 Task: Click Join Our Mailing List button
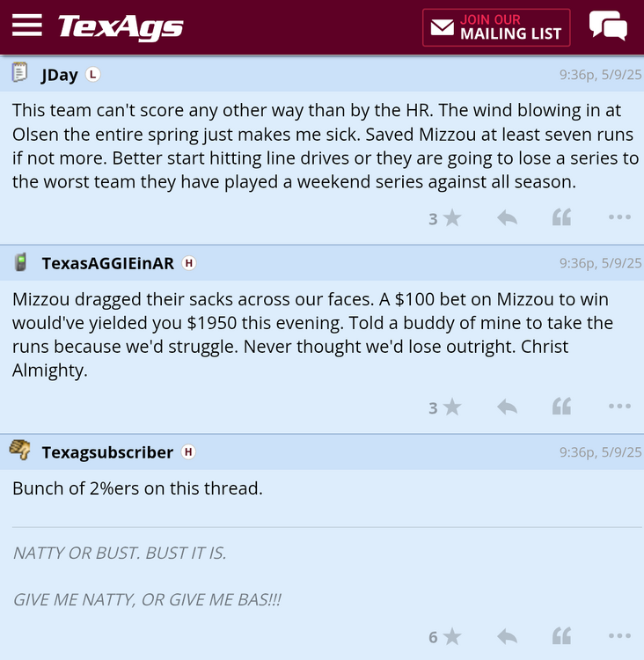tap(496, 27)
